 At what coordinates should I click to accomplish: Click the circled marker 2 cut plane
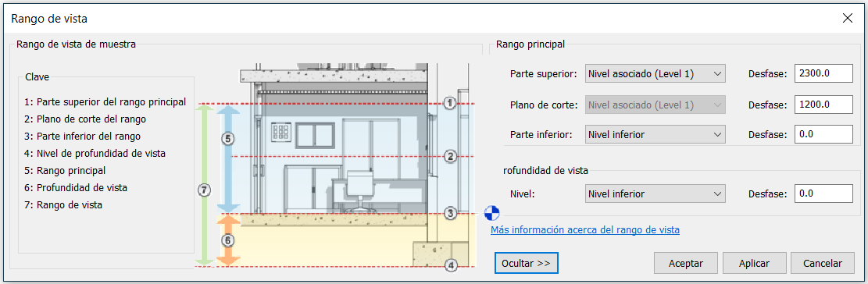pyautogui.click(x=450, y=156)
